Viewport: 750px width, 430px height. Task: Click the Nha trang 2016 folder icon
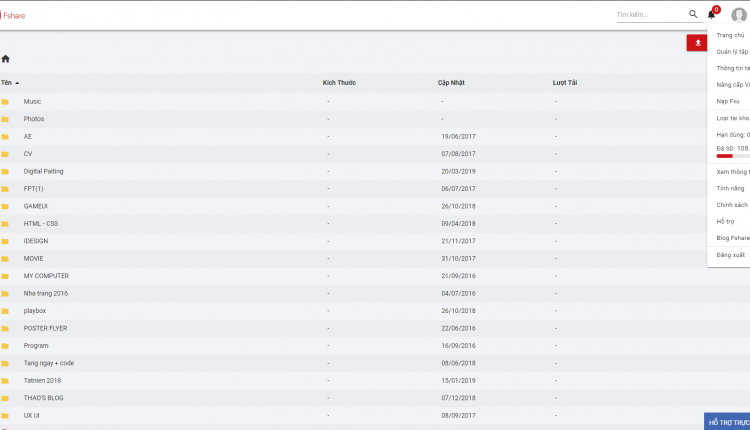[5, 294]
